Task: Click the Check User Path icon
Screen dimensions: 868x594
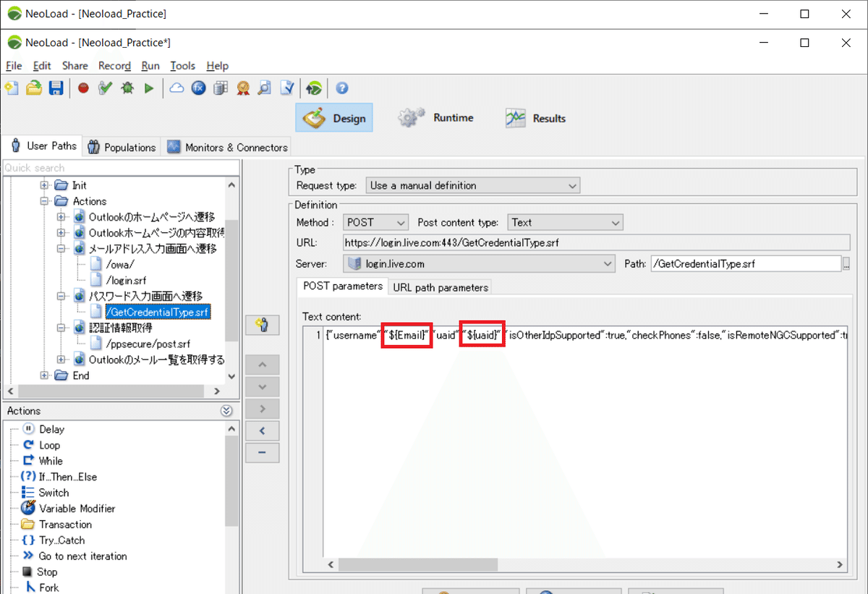Action: click(x=106, y=88)
